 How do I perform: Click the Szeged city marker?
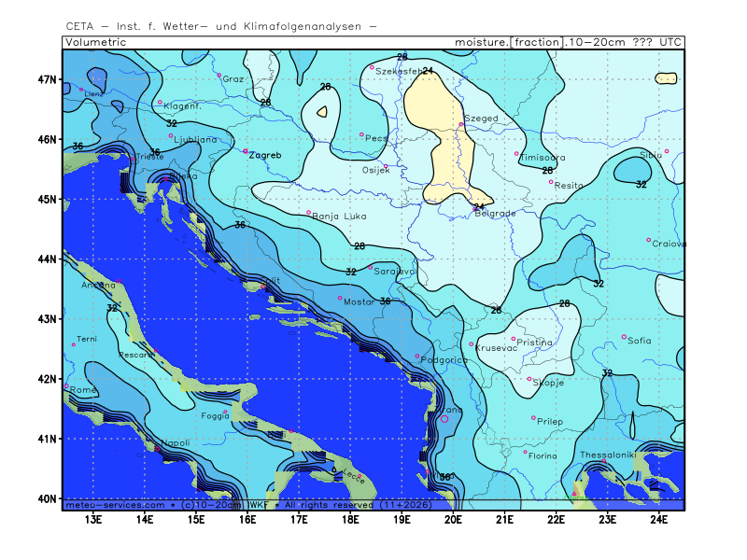(460, 124)
